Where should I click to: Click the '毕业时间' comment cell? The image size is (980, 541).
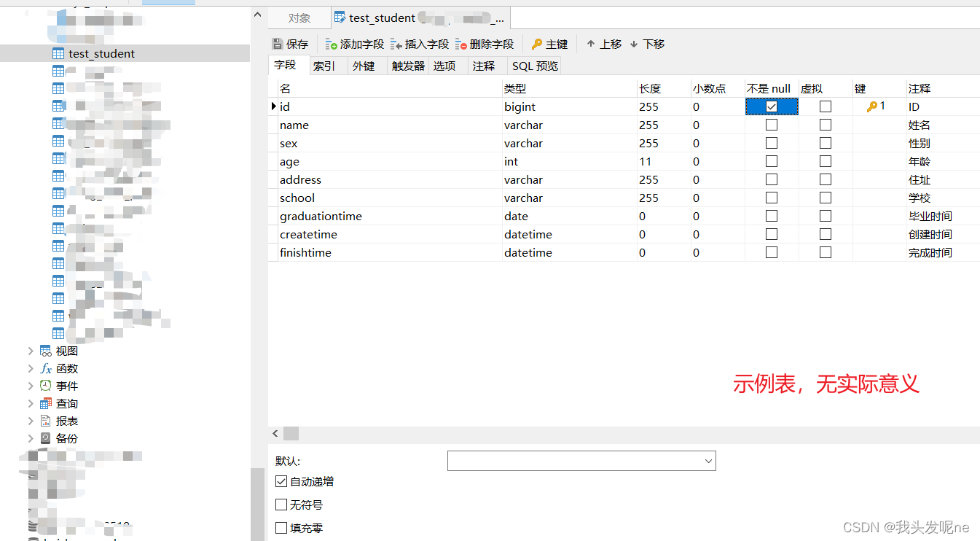click(943, 216)
